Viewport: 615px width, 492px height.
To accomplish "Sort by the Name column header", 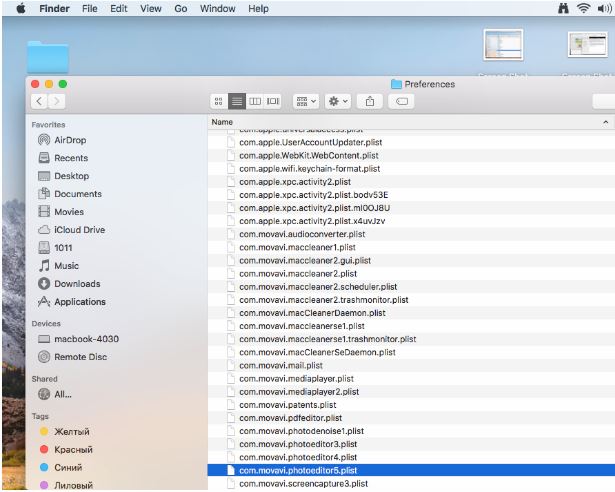I will [222, 122].
